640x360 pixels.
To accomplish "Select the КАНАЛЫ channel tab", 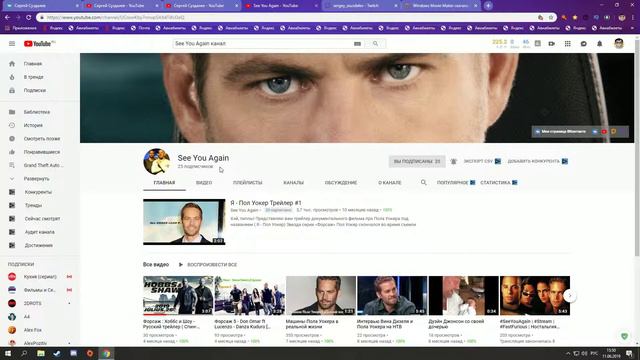I will click(x=293, y=182).
